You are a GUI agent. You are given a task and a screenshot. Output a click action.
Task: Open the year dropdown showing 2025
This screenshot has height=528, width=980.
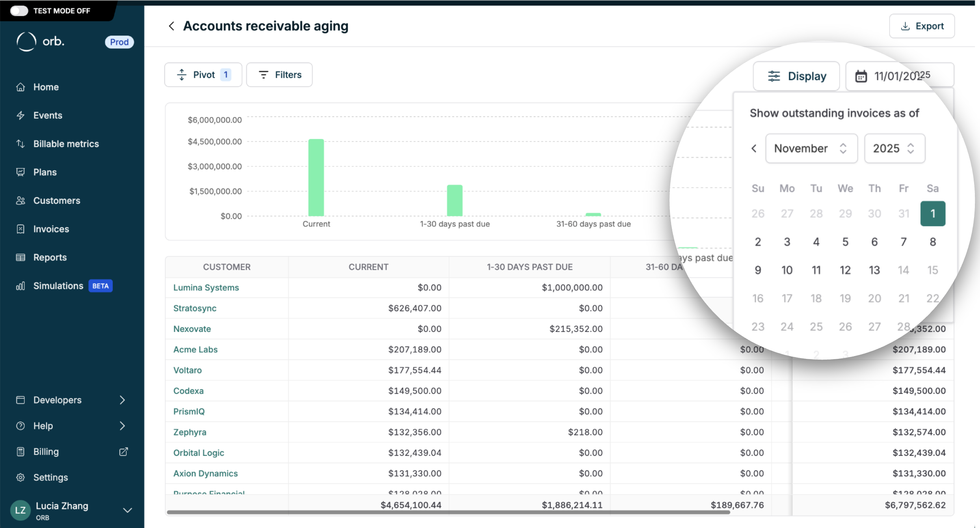(x=894, y=149)
